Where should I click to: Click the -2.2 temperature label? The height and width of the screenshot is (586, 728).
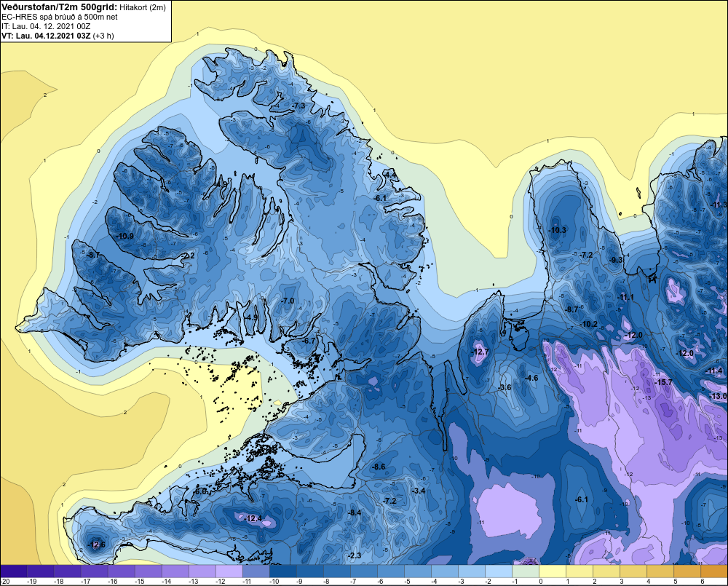coord(188,256)
